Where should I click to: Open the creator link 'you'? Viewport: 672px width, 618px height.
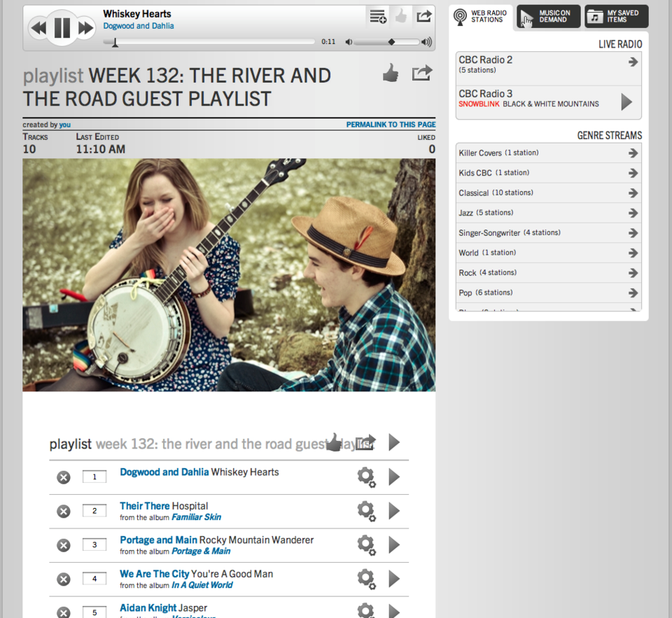tap(64, 125)
